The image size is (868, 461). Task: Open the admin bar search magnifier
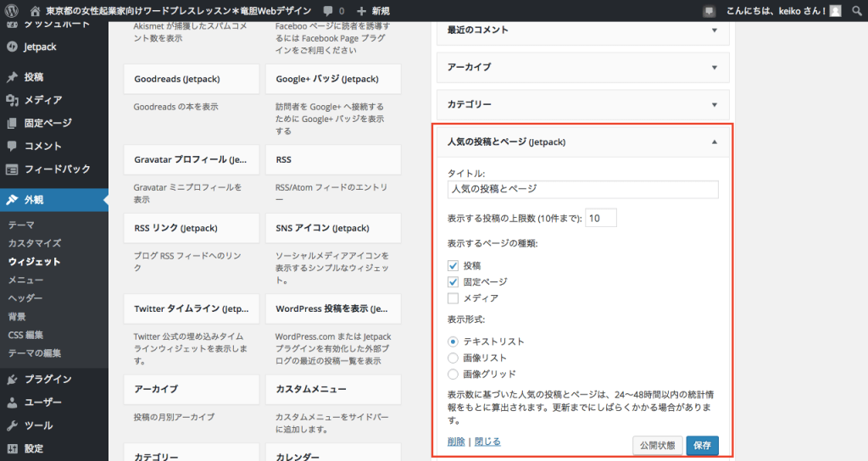[x=856, y=11]
